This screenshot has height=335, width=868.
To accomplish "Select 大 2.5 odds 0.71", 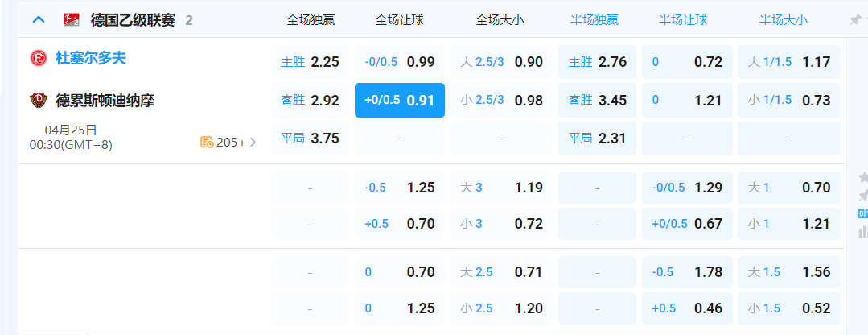I will [x=501, y=272].
